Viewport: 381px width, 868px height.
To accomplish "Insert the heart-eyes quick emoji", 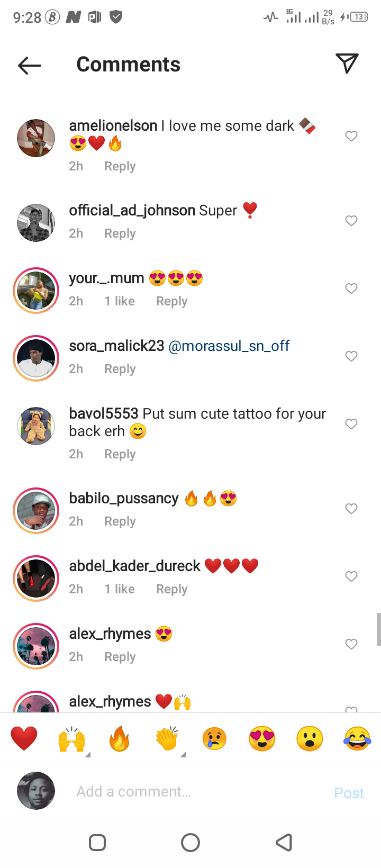I will point(262,738).
